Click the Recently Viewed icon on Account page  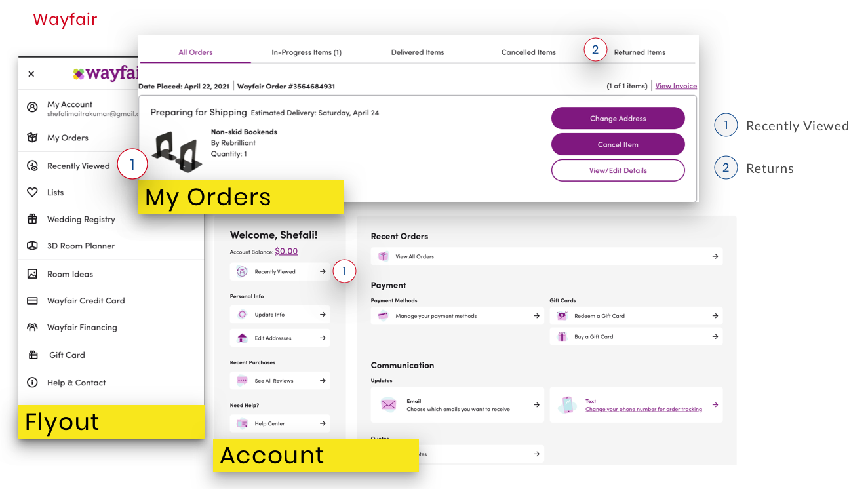click(242, 271)
